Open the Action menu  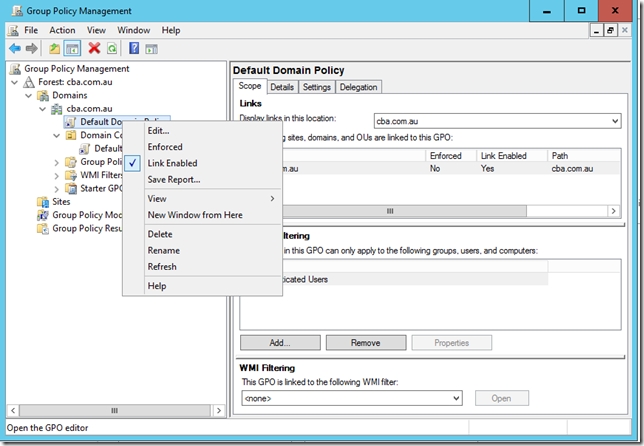pyautogui.click(x=62, y=30)
